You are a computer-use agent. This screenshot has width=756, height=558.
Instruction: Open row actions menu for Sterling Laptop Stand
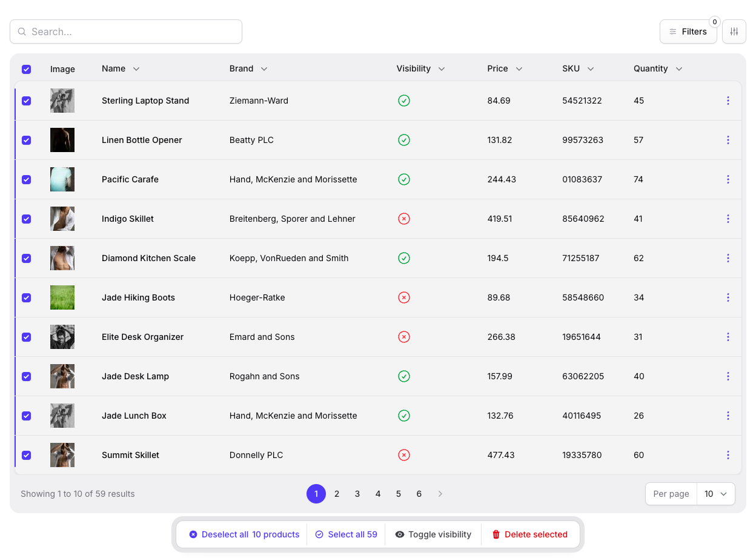coord(728,101)
